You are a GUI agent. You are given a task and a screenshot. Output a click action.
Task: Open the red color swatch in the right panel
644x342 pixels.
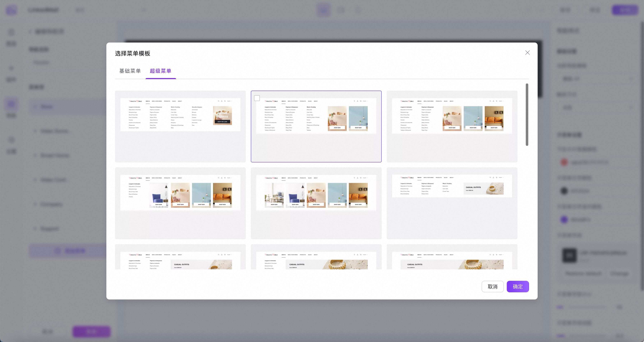[x=564, y=162]
